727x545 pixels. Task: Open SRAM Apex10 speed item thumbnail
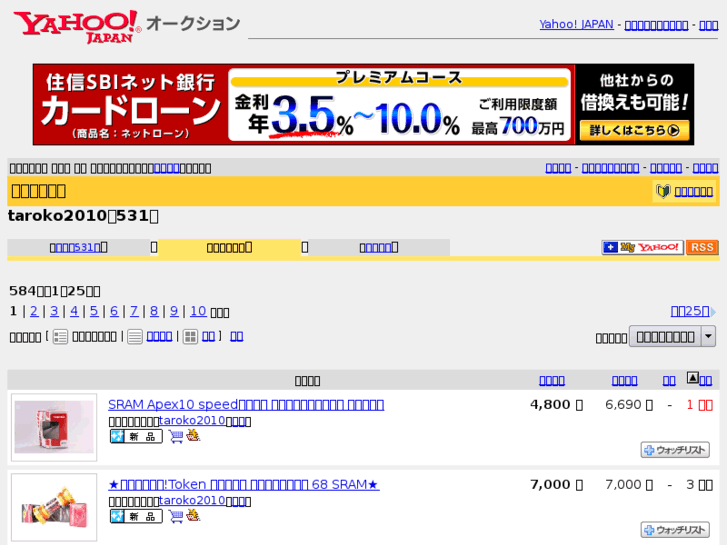pos(54,427)
